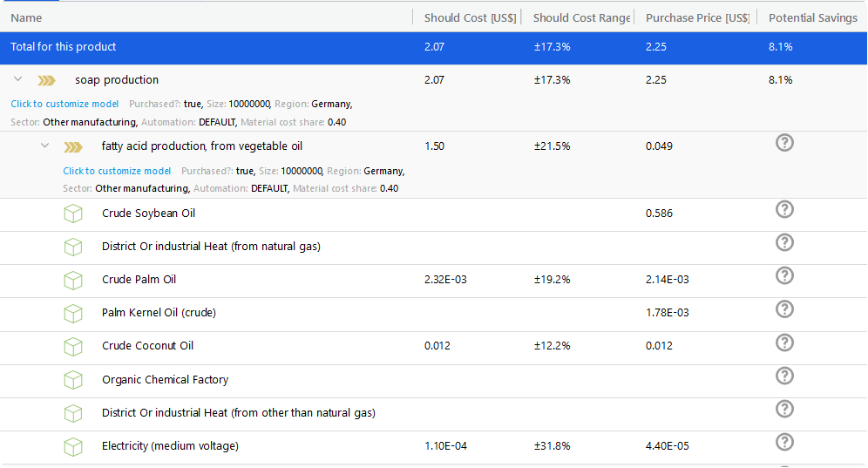Viewport: 868px width, 468px height.
Task: Click the process arrows icon for soap production
Action: coord(47,80)
